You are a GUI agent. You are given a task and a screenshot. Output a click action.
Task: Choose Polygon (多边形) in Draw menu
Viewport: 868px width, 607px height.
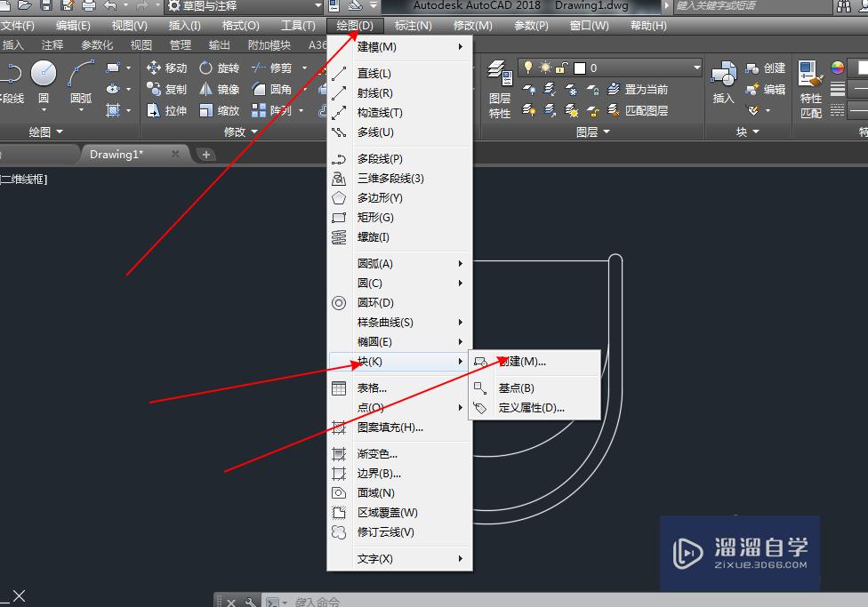point(399,197)
